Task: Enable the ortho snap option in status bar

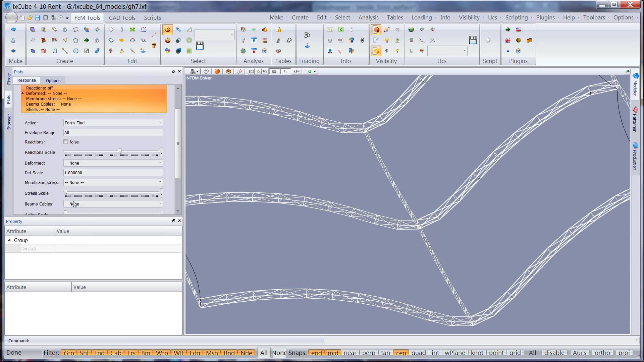Action: pyautogui.click(x=602, y=353)
